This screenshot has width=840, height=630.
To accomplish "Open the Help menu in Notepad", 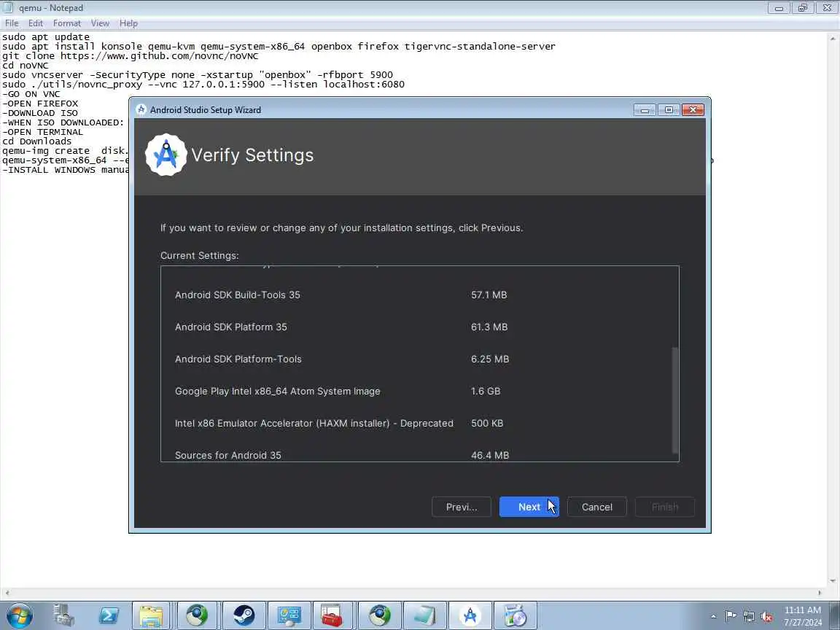I will (128, 23).
